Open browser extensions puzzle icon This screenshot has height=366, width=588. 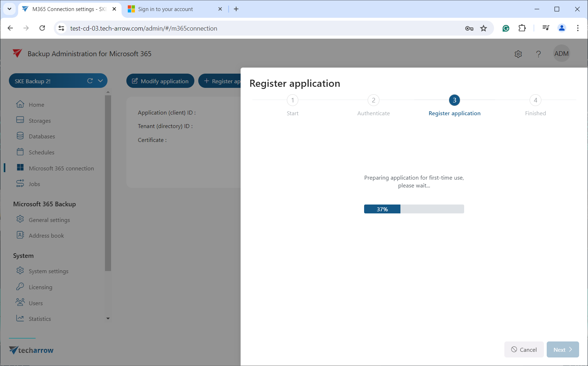coord(522,28)
